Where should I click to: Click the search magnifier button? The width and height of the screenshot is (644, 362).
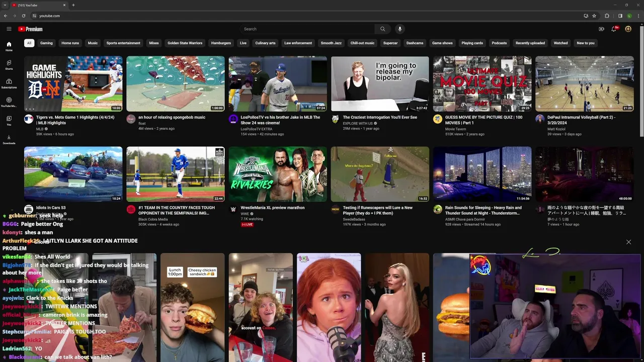(382, 29)
